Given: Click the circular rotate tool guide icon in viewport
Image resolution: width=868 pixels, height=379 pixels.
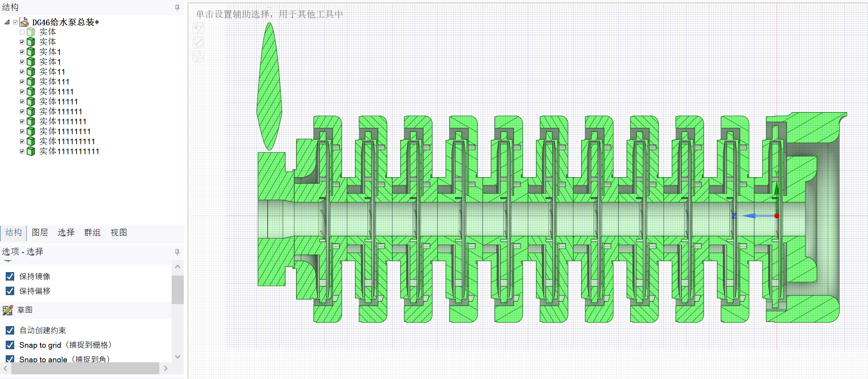Looking at the screenshot, I should [x=198, y=56].
